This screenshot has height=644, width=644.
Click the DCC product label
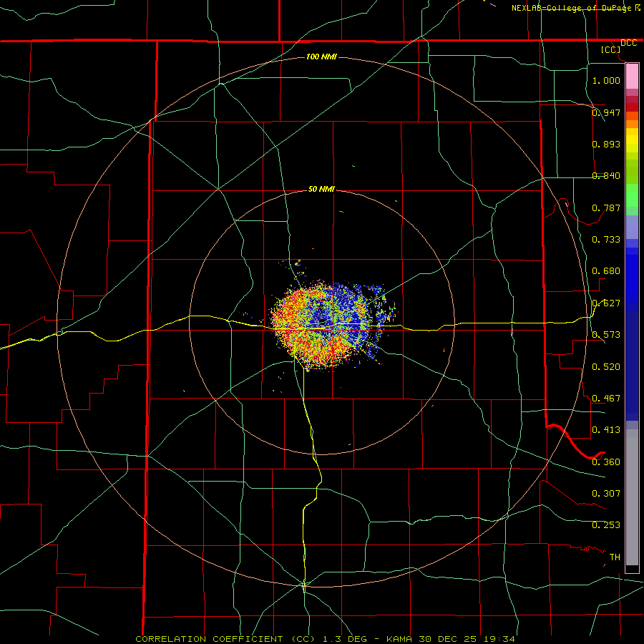[628, 43]
